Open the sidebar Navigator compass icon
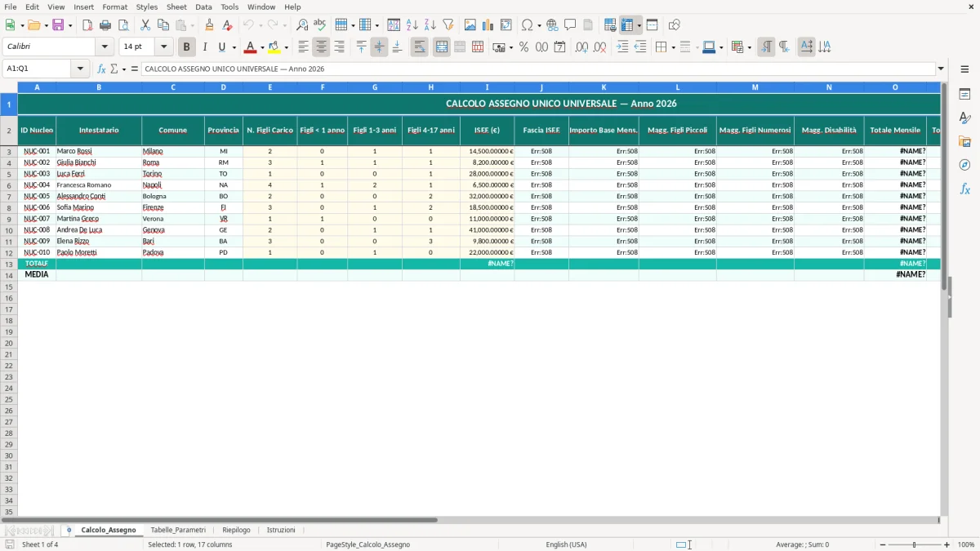This screenshot has height=551, width=980. coord(964,165)
